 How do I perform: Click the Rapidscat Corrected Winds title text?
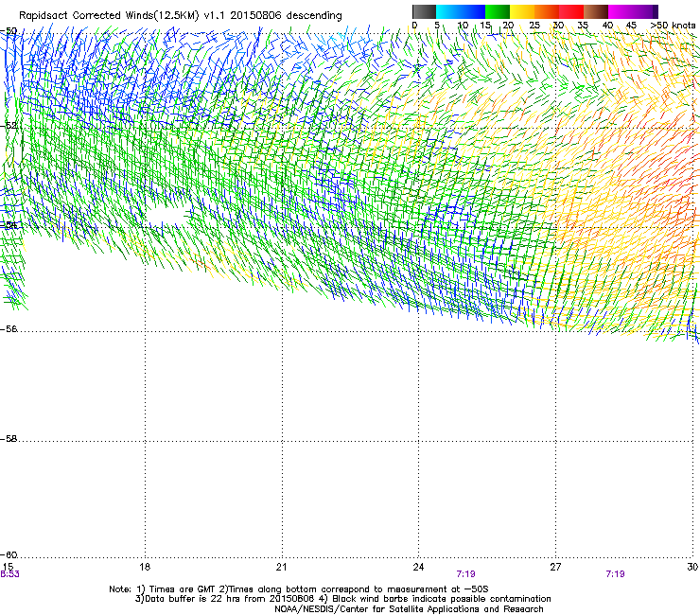point(181,15)
